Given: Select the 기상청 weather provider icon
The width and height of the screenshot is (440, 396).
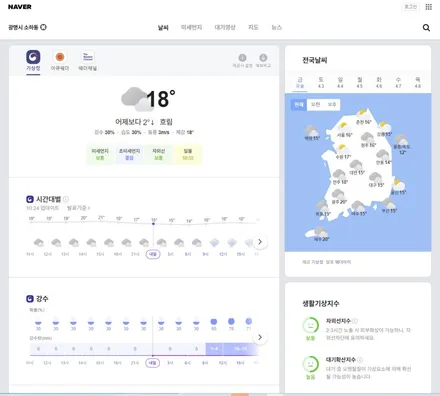Looking at the screenshot, I should pos(33,57).
